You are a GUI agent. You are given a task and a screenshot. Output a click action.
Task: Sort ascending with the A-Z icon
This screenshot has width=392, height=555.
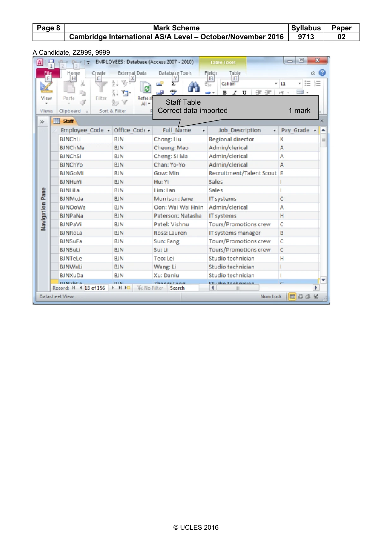[x=115, y=83]
